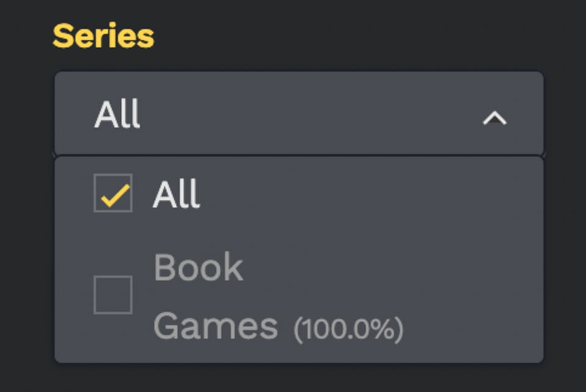Open the Series combo box showing "All"
586x392 pixels.
(298, 114)
